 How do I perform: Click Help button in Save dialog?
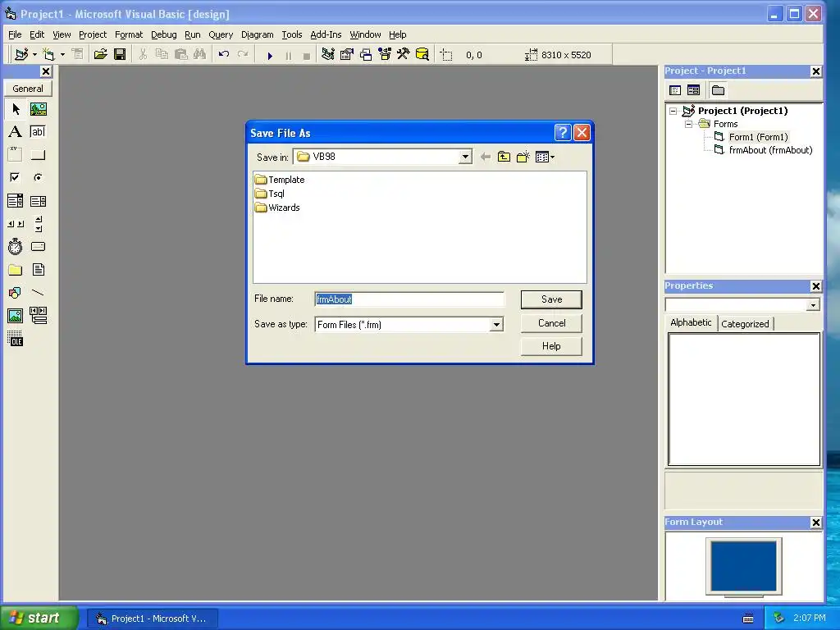tap(551, 346)
